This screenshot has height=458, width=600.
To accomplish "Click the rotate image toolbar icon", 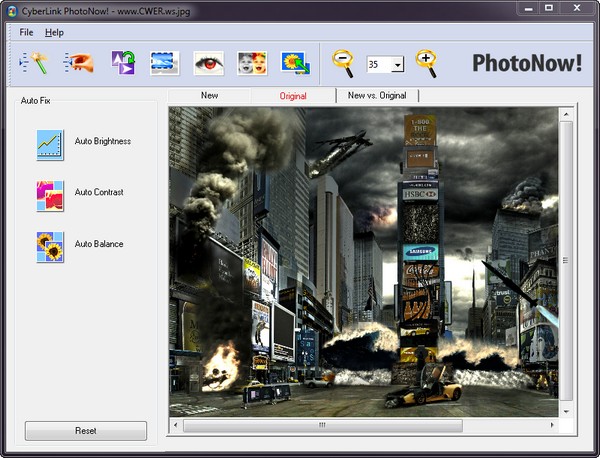I will [x=123, y=63].
